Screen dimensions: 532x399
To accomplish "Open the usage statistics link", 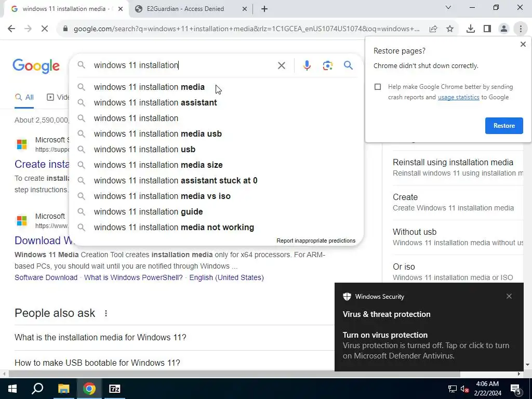I will (x=458, y=97).
